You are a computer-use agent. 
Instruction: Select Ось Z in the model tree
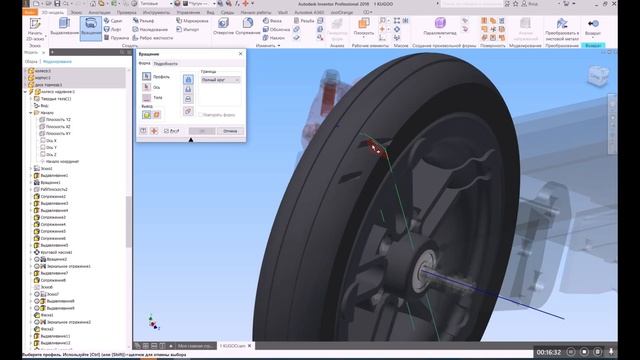click(x=48, y=155)
